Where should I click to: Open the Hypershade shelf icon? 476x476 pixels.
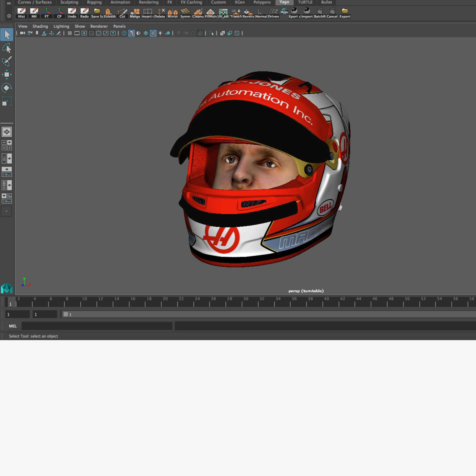[284, 12]
